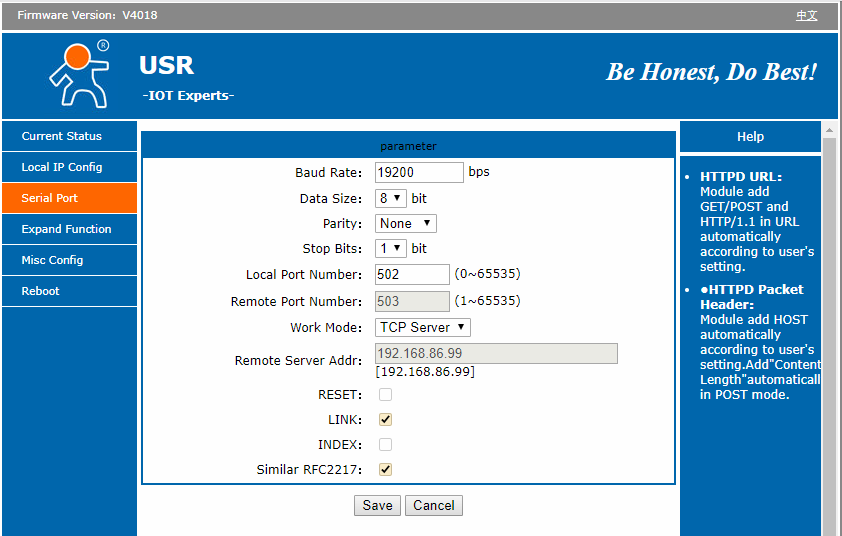The height and width of the screenshot is (536, 842).
Task: Click the Cancel button
Action: point(434,505)
